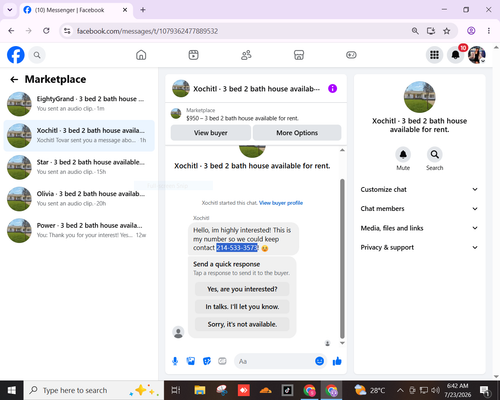Open weather widget showing 28°C
This screenshot has height=400, width=500.
click(x=370, y=390)
